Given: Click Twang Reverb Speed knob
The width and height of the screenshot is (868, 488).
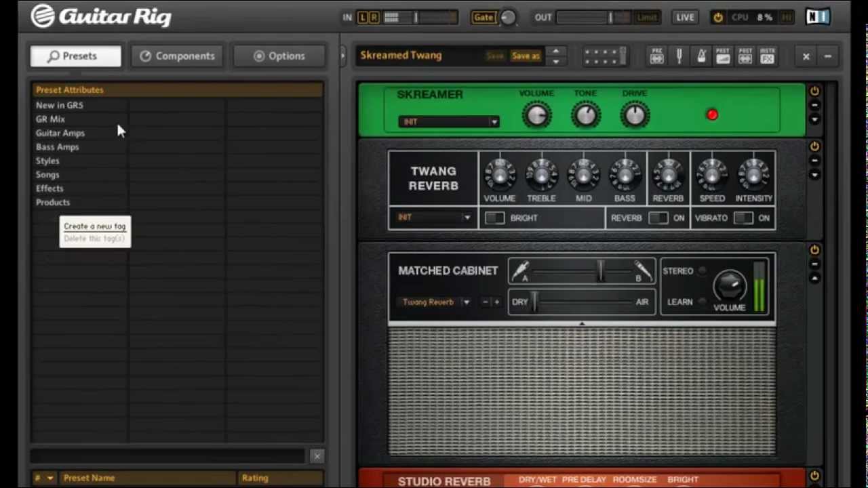Looking at the screenshot, I should pyautogui.click(x=712, y=176).
